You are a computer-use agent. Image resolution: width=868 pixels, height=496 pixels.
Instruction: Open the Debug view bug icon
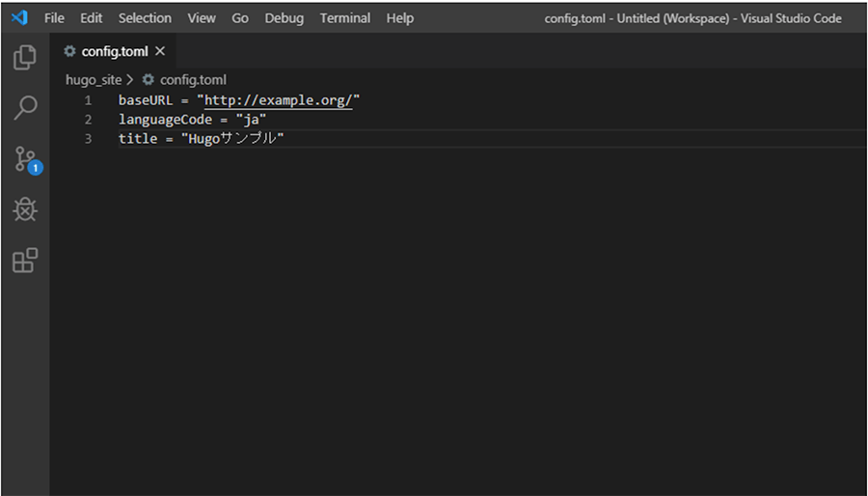pos(25,209)
